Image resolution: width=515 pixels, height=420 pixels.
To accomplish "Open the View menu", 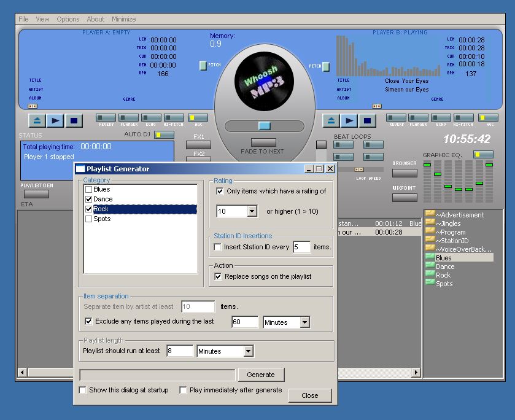I will (43, 19).
